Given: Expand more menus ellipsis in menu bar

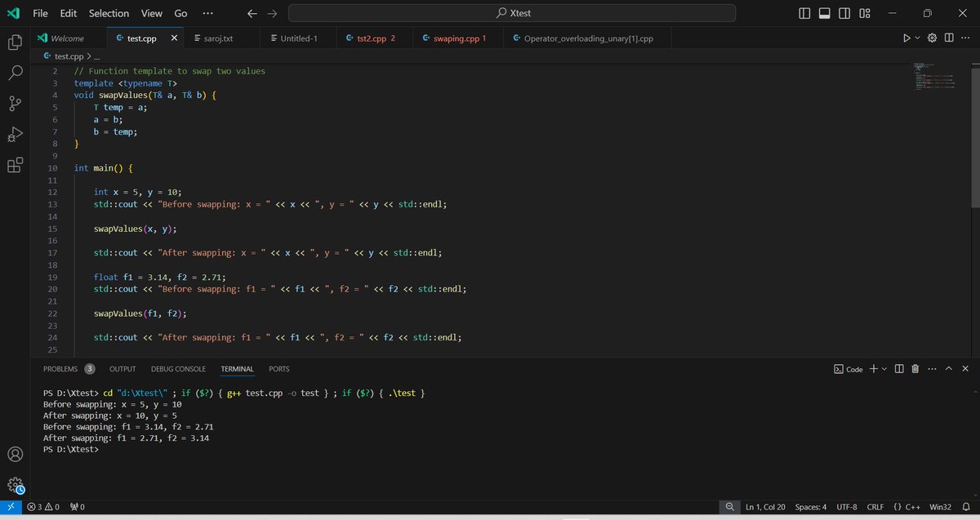Looking at the screenshot, I should click(x=207, y=13).
